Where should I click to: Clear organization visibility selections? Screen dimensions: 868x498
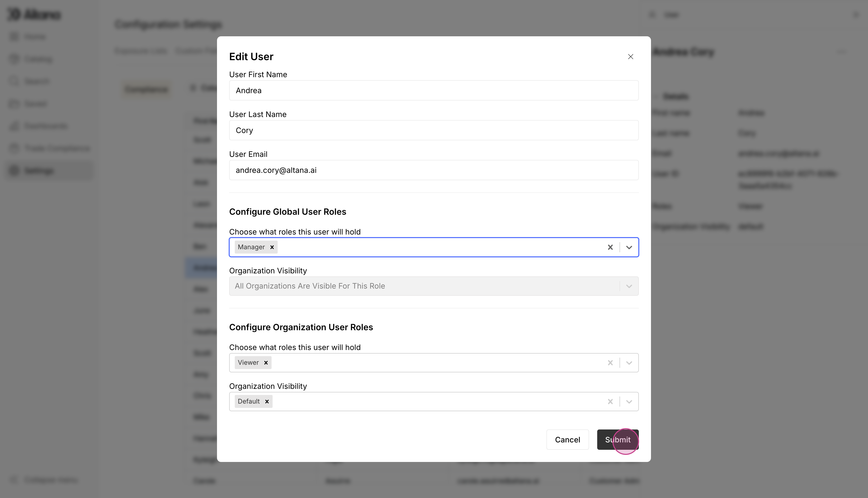click(610, 401)
